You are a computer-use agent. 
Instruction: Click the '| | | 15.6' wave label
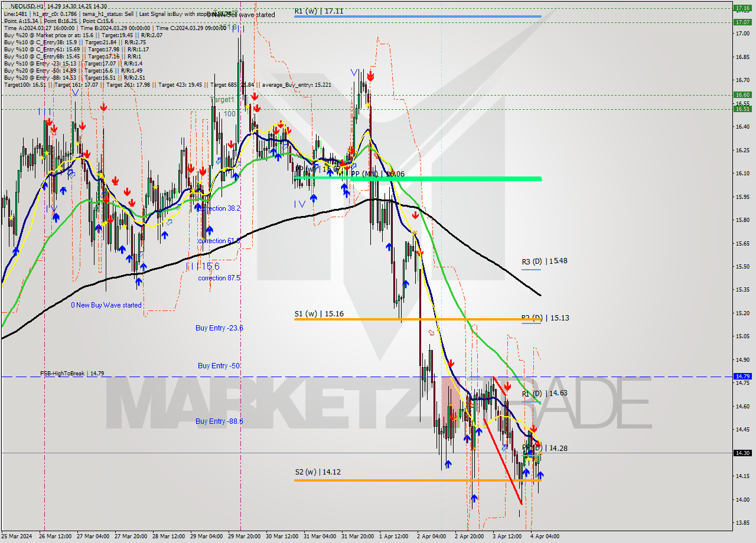click(203, 266)
